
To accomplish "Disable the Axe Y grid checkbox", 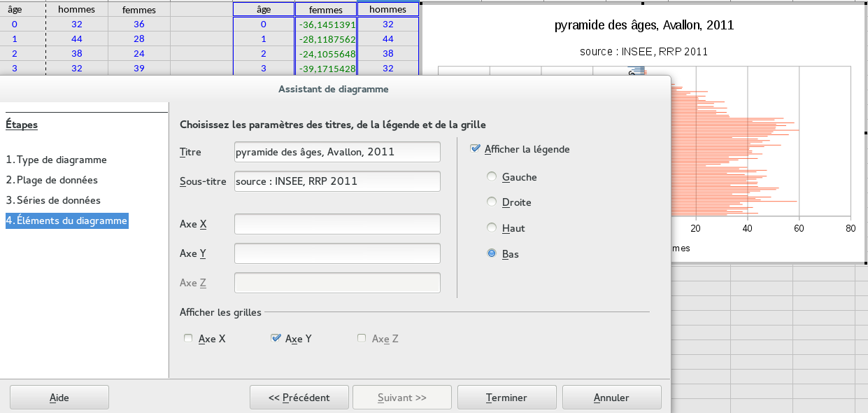I will pyautogui.click(x=275, y=339).
